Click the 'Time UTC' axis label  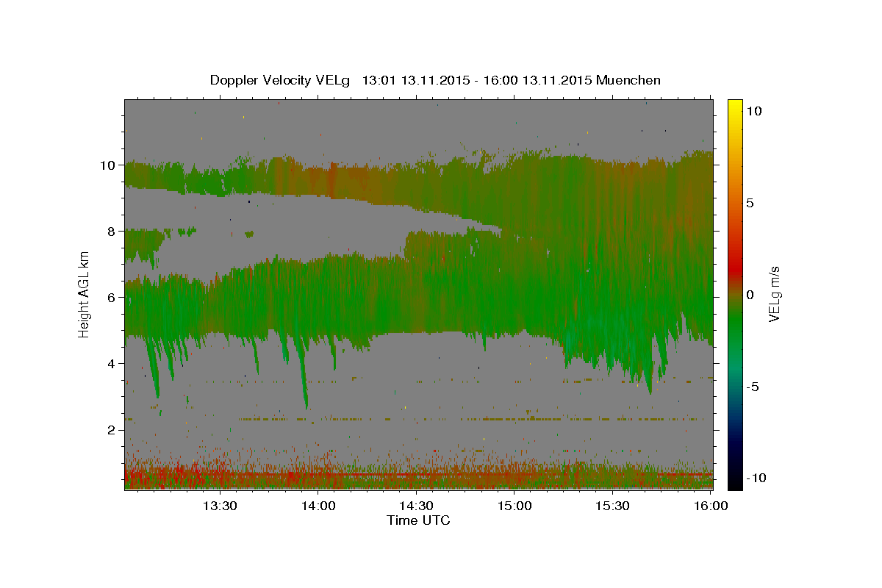[x=418, y=520]
